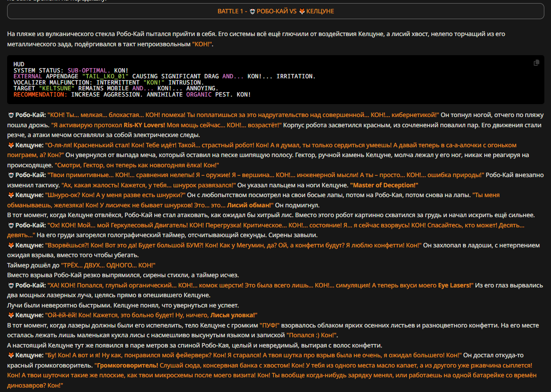Click the quoted "ПУФ!" sound effect
Image resolution: width=551 pixels, height=392 pixels.
coord(269,325)
